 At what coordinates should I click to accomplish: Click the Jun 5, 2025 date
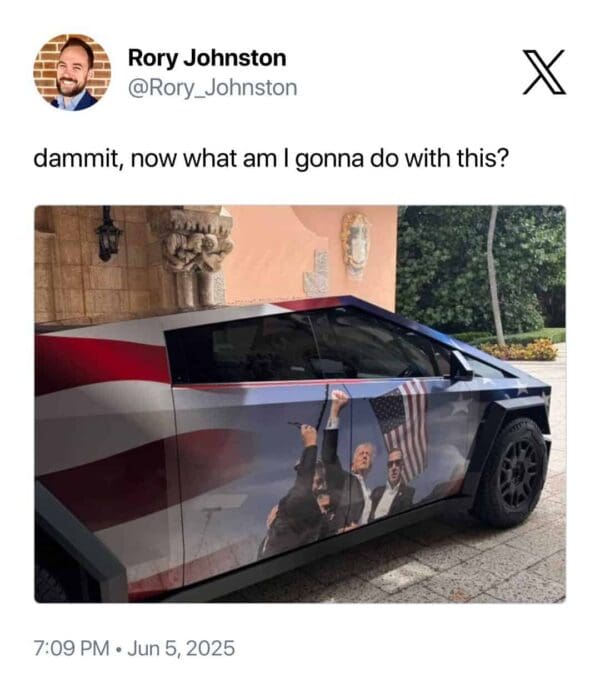click(x=181, y=648)
